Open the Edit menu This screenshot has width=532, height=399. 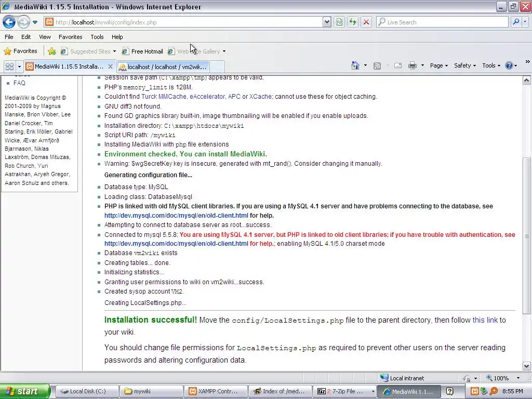coord(26,37)
